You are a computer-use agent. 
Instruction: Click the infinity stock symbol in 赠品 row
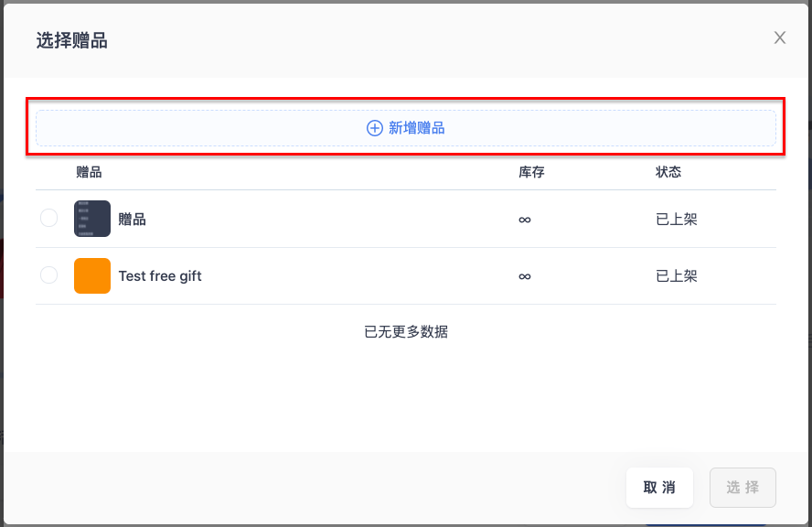(525, 220)
